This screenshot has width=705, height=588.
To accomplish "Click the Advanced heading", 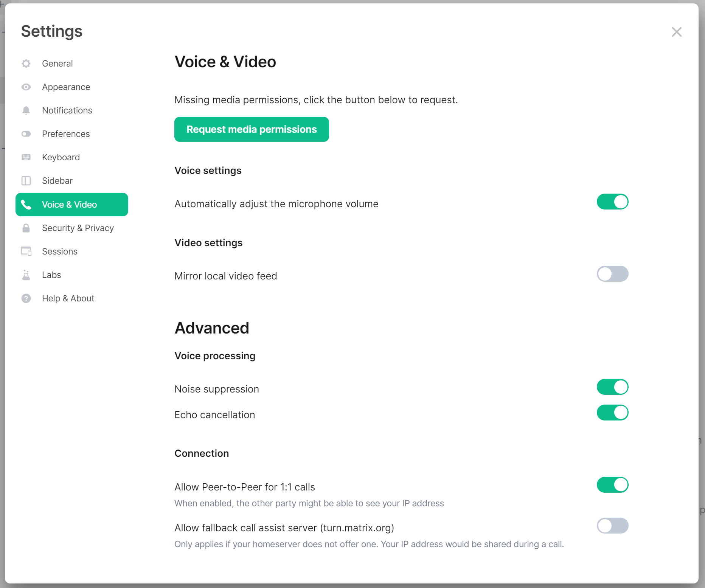I will [x=212, y=328].
